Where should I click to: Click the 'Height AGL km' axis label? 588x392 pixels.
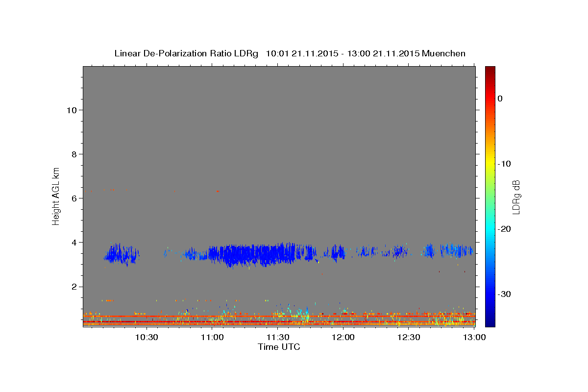click(x=56, y=196)
